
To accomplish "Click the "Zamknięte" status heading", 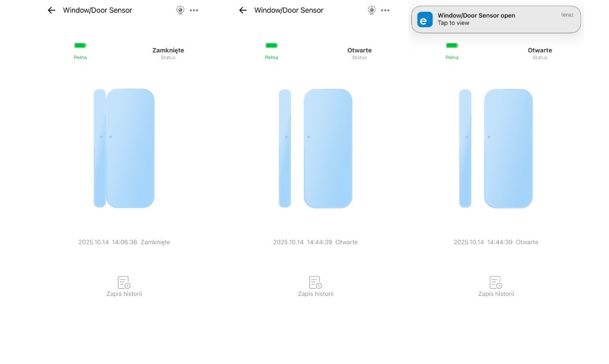I will [168, 50].
